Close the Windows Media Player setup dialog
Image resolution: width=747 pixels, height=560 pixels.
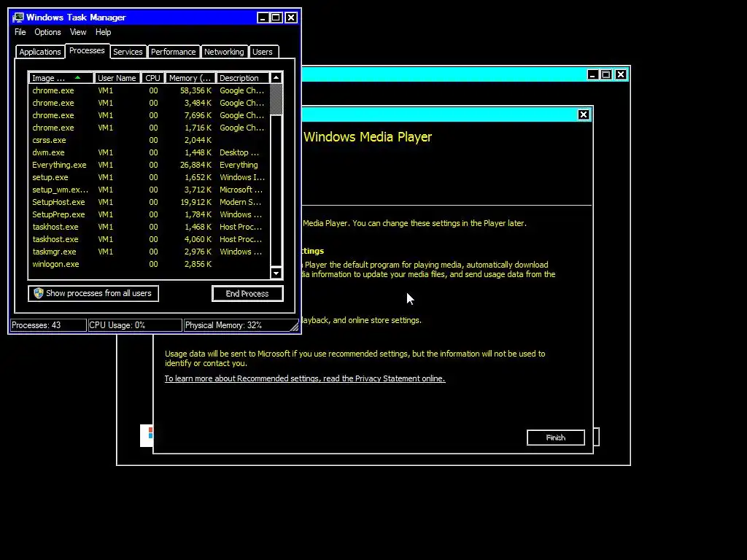(584, 114)
